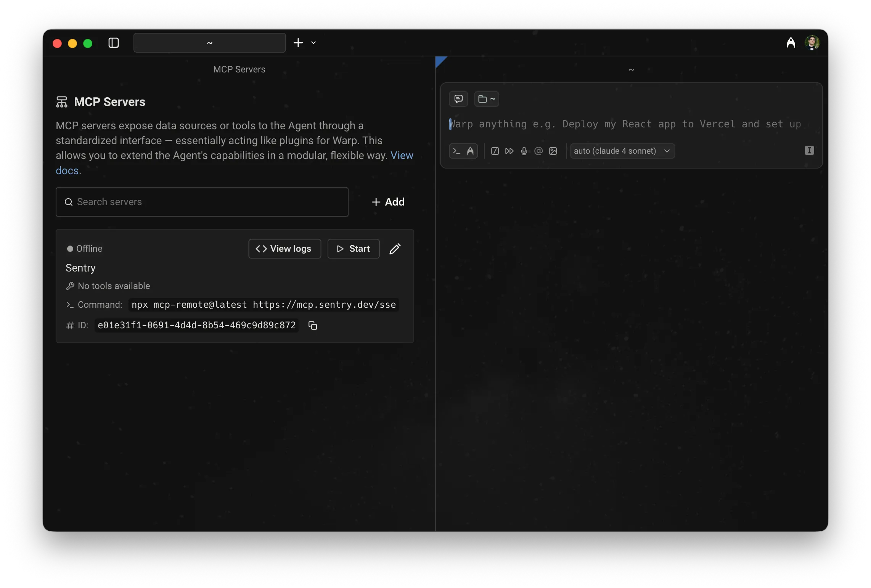Select the npx mcp-remote command text

coord(264,305)
